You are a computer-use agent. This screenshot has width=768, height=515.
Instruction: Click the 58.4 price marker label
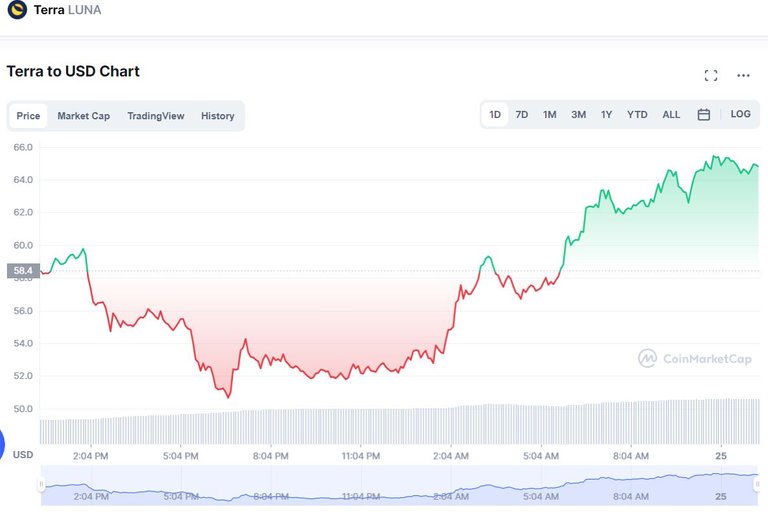click(x=23, y=270)
